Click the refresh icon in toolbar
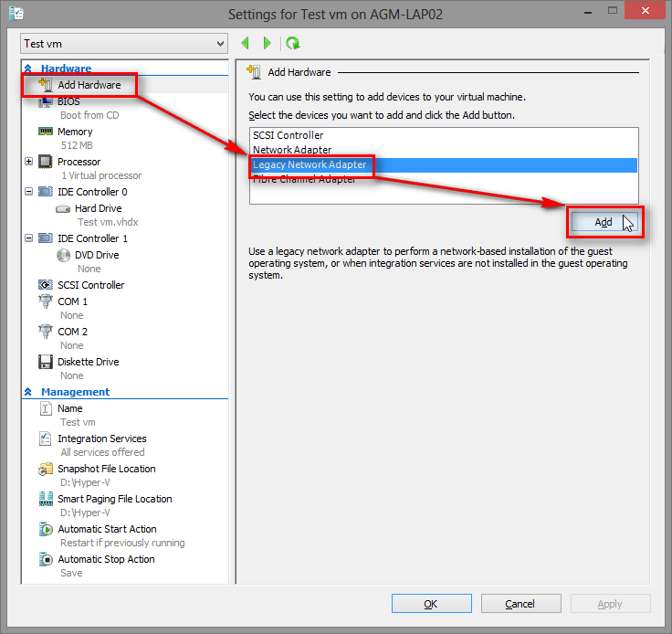 click(292, 43)
